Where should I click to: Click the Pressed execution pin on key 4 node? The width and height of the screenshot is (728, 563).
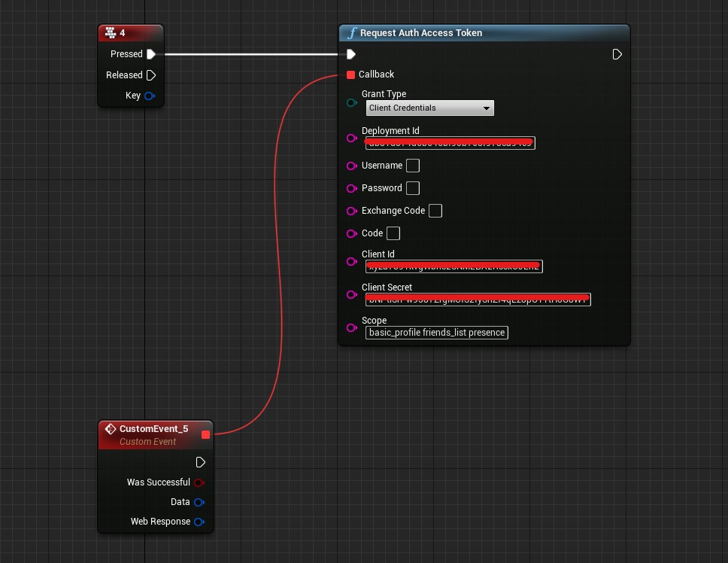[x=151, y=54]
